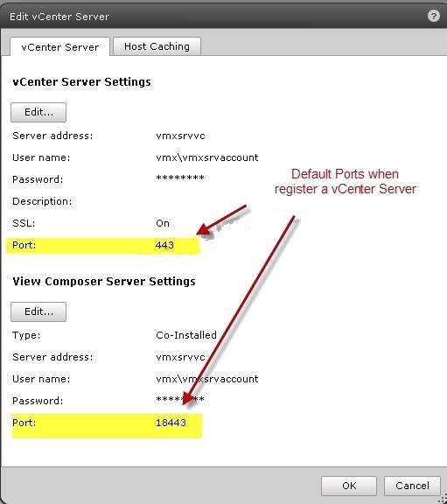This screenshot has height=504, width=447.
Task: Click the help question mark icon
Action: pos(434,16)
